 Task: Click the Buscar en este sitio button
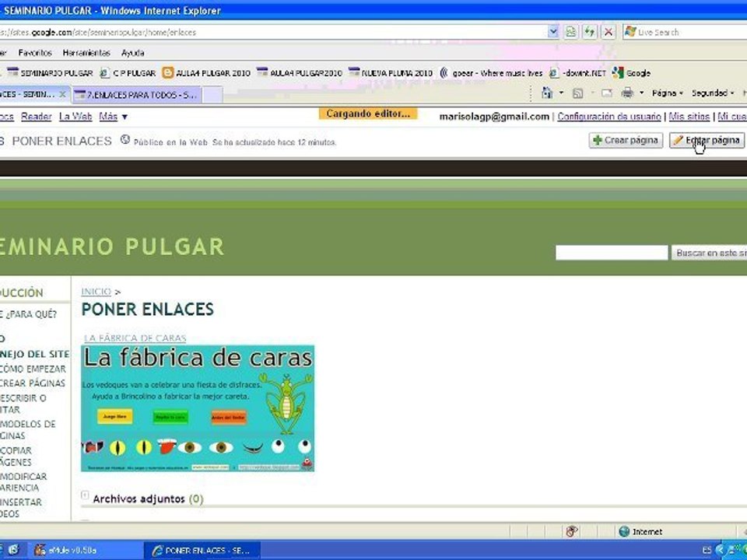click(x=710, y=253)
